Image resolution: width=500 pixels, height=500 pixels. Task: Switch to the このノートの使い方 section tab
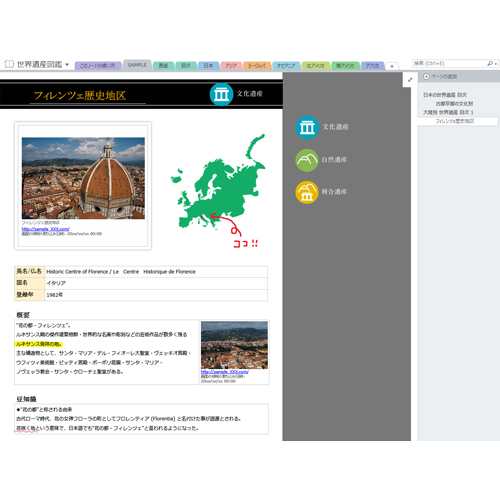tap(98, 66)
